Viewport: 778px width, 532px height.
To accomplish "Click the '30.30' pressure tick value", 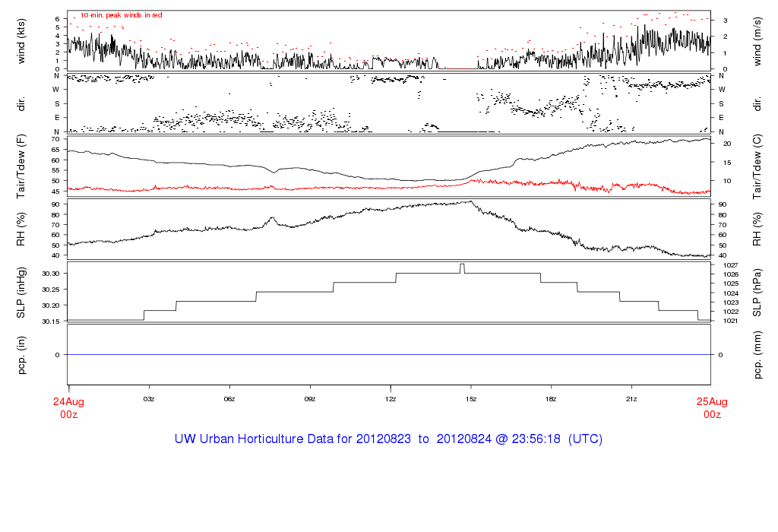I will click(51, 274).
